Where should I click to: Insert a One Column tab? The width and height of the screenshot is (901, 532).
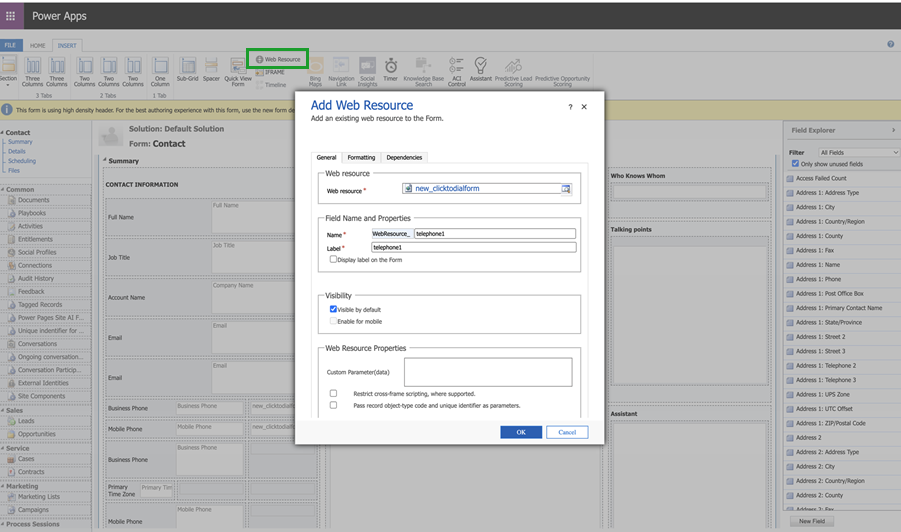160,71
